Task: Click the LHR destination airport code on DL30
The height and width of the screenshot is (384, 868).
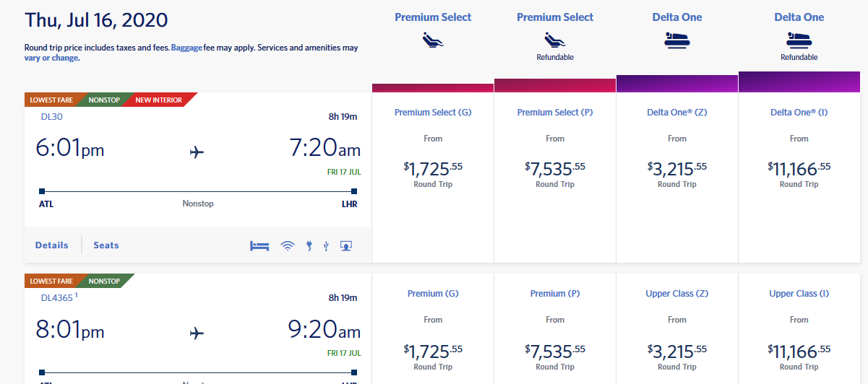Action: tap(348, 204)
